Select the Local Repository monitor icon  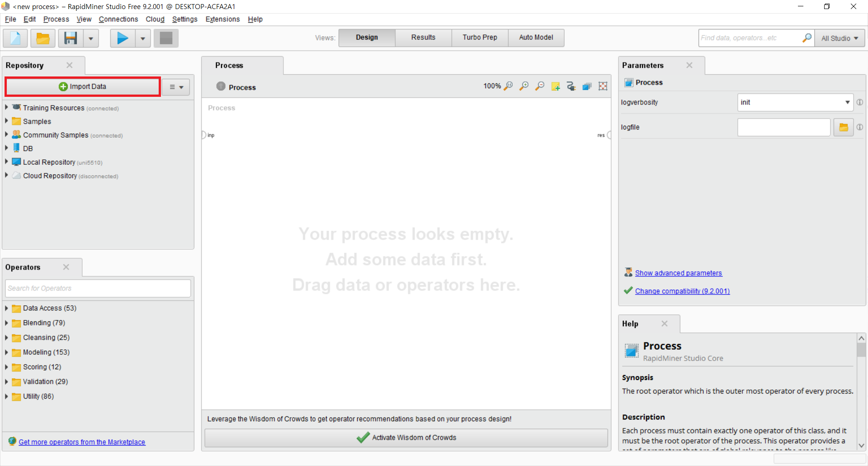17,162
